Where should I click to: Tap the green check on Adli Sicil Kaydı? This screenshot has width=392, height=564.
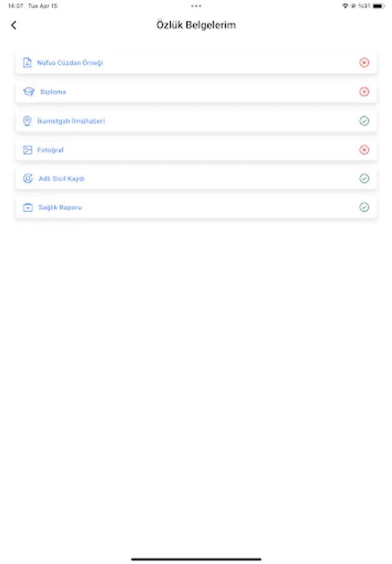pos(364,179)
